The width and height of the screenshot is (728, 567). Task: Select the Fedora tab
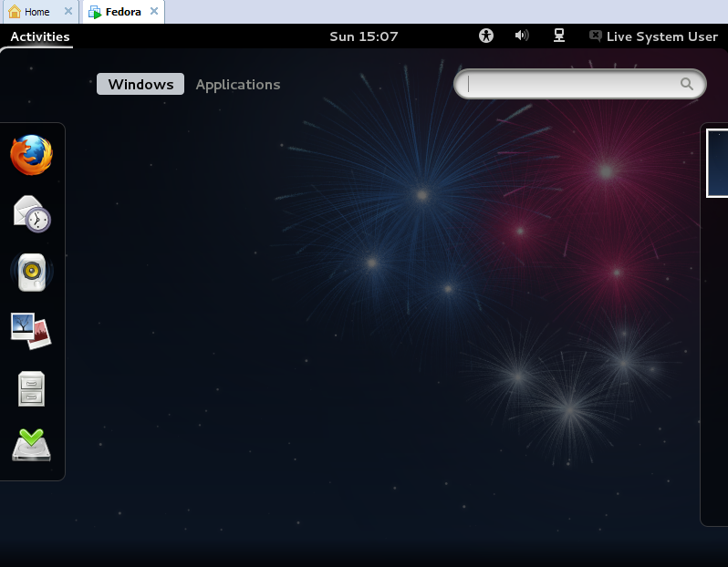tap(123, 12)
